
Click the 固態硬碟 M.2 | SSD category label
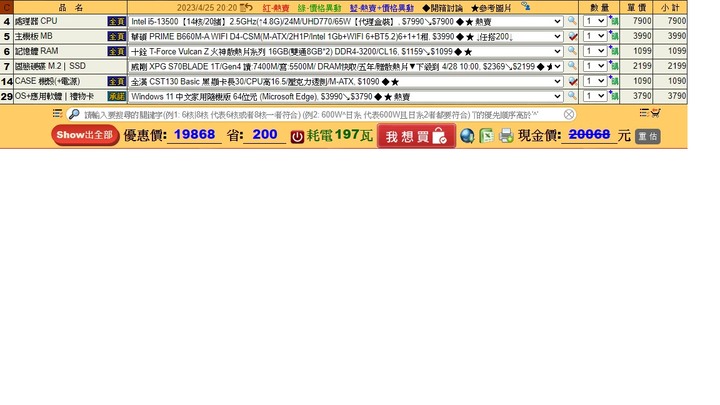51,66
